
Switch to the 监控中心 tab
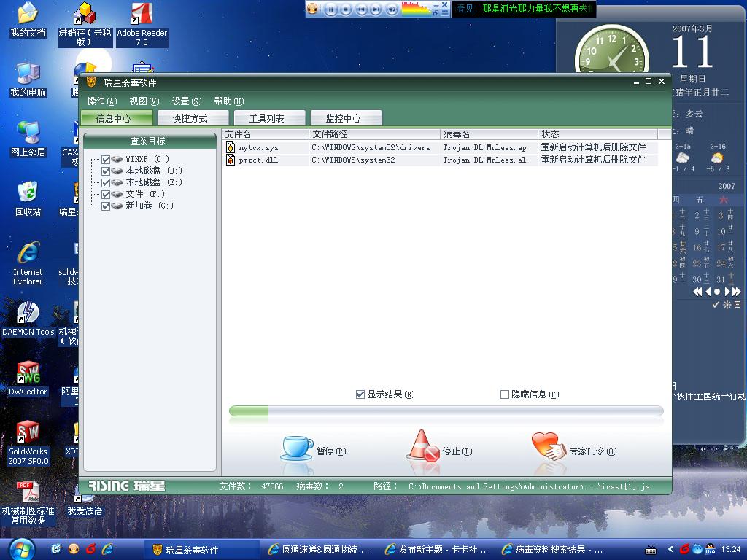(346, 118)
